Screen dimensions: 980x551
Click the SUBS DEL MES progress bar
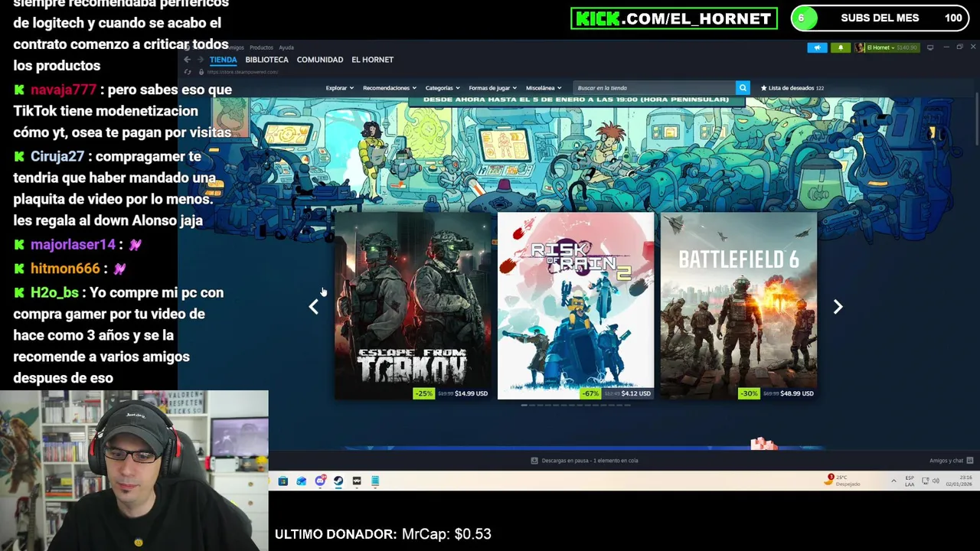point(880,18)
